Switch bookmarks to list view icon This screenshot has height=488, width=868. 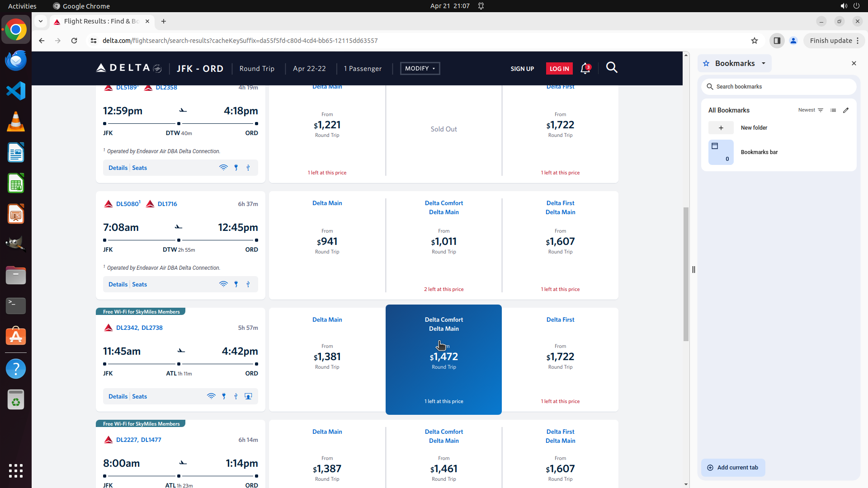click(x=833, y=110)
